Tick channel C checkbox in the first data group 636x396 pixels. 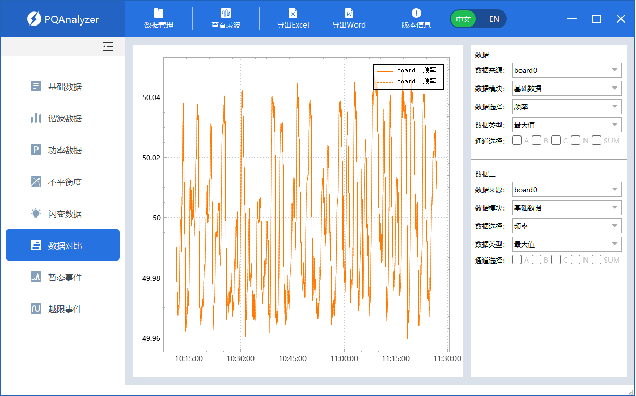(x=556, y=140)
